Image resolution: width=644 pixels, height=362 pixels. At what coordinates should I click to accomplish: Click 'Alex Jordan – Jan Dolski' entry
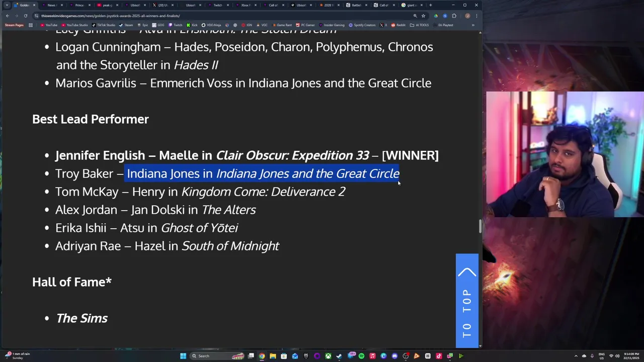(x=155, y=210)
